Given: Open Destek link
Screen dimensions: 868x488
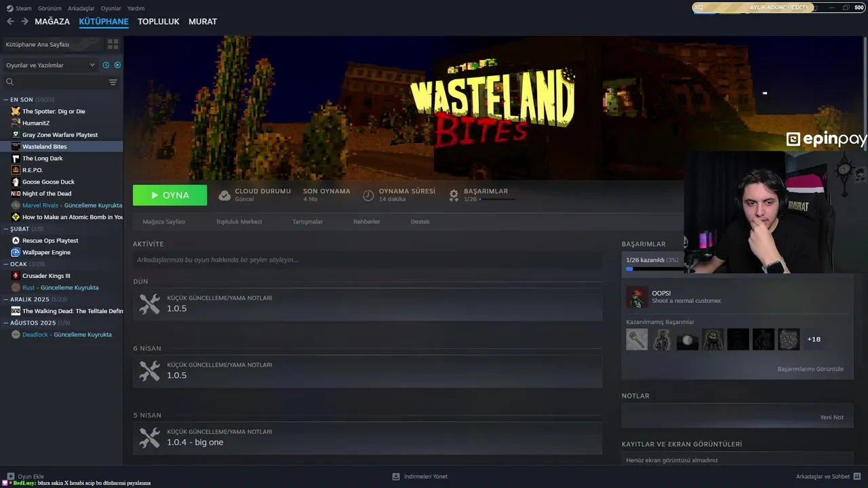Looking at the screenshot, I should coord(420,222).
